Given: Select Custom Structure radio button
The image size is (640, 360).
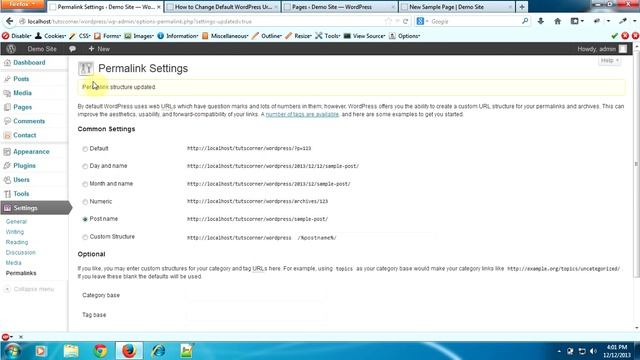Looking at the screenshot, I should click(85, 237).
